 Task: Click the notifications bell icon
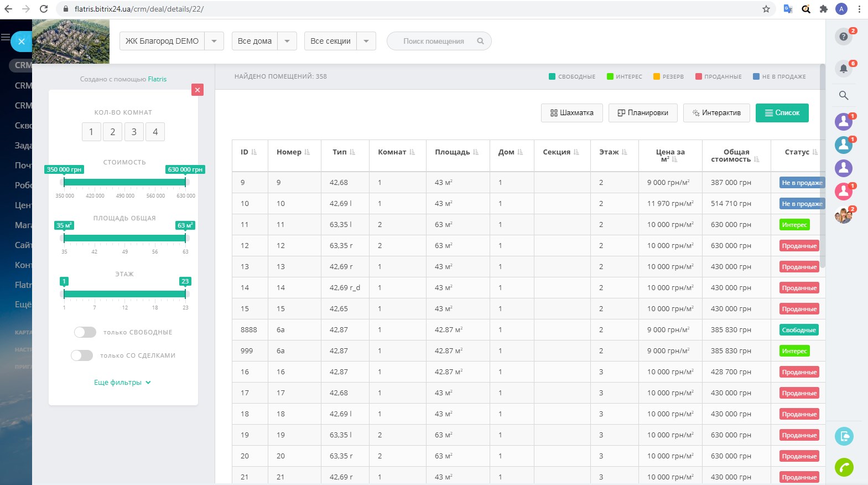843,68
